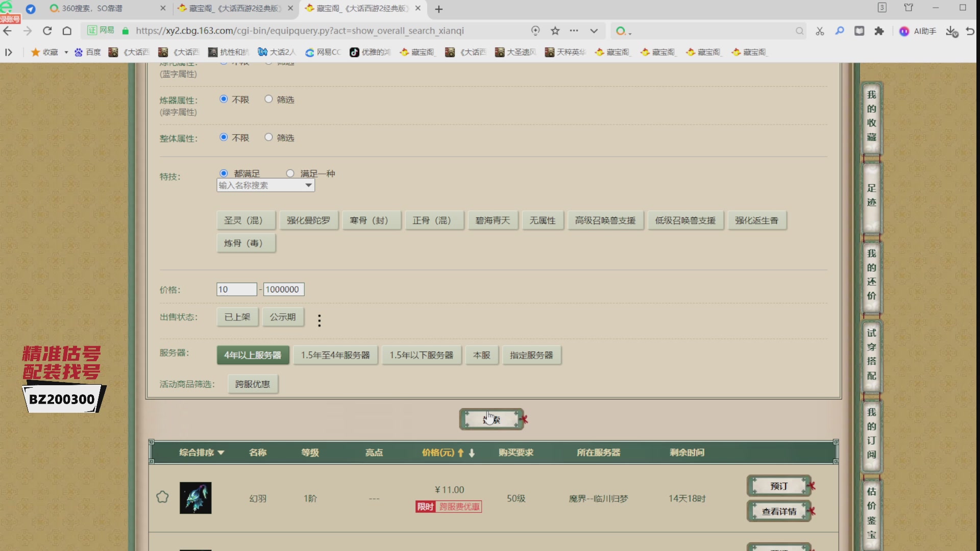Click the maximum price field
Image resolution: width=980 pixels, height=551 pixels.
284,289
